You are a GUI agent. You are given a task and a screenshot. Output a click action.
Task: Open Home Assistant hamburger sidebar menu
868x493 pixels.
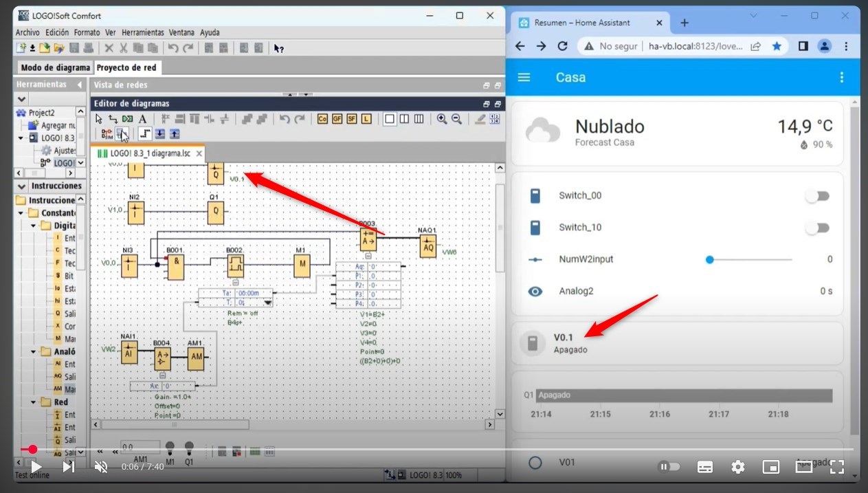(524, 77)
